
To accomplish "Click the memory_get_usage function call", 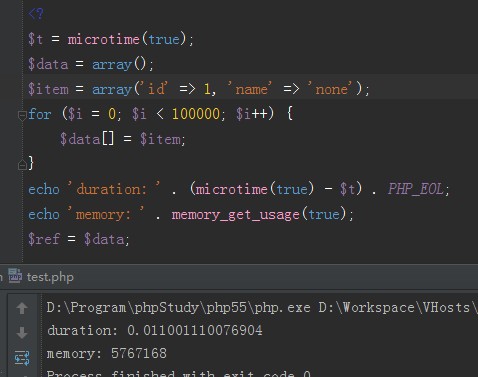I will [x=235, y=214].
